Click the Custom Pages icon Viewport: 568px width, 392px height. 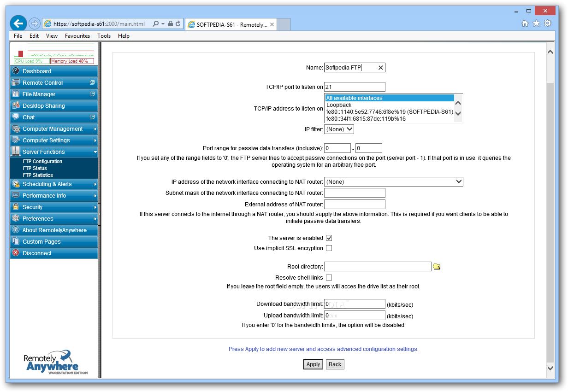(16, 241)
